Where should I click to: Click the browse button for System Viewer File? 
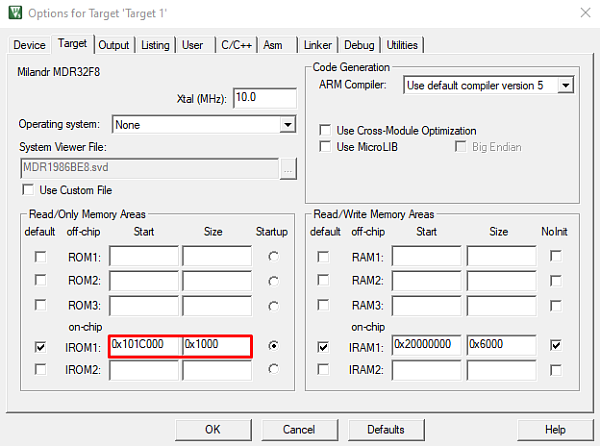coord(288,167)
